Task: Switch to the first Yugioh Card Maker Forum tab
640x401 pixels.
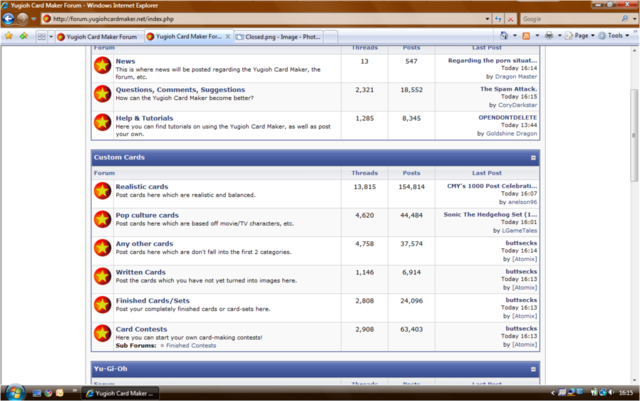Action: click(100, 37)
